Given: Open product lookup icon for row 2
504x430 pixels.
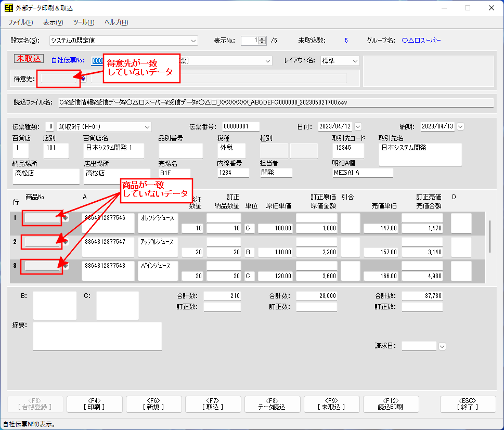Looking at the screenshot, I should tap(66, 242).
